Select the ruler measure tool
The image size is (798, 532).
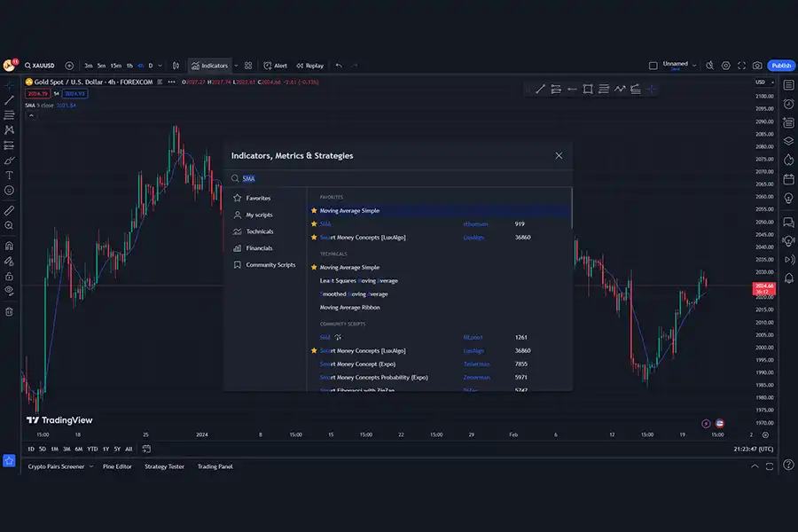[9, 210]
